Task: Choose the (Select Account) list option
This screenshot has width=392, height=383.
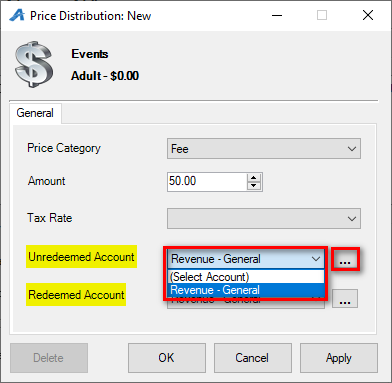Action: [x=246, y=277]
